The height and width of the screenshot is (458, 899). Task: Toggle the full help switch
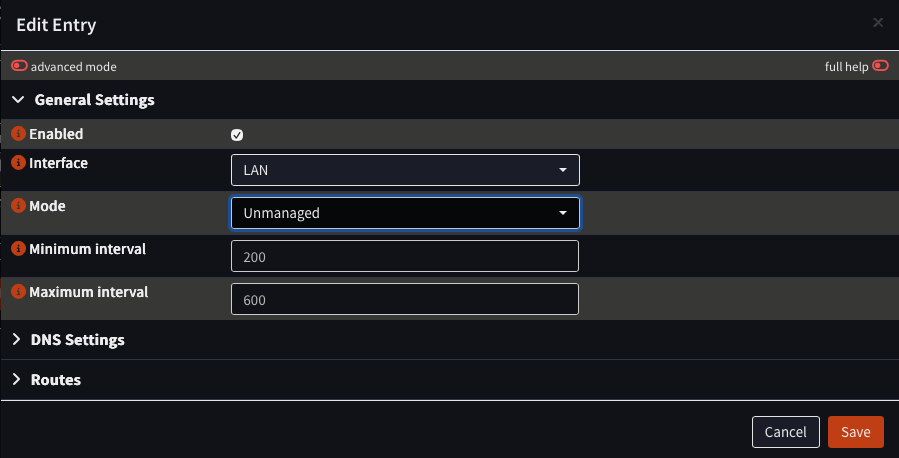click(880, 67)
